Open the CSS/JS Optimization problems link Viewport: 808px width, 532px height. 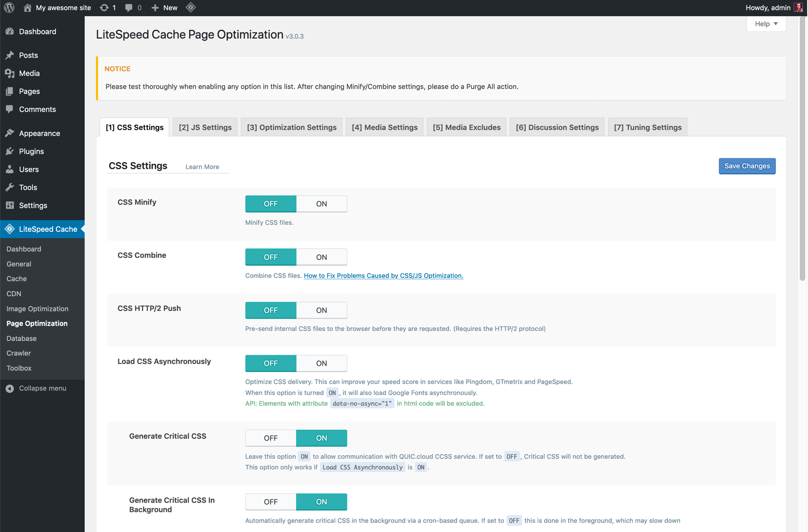[383, 276]
